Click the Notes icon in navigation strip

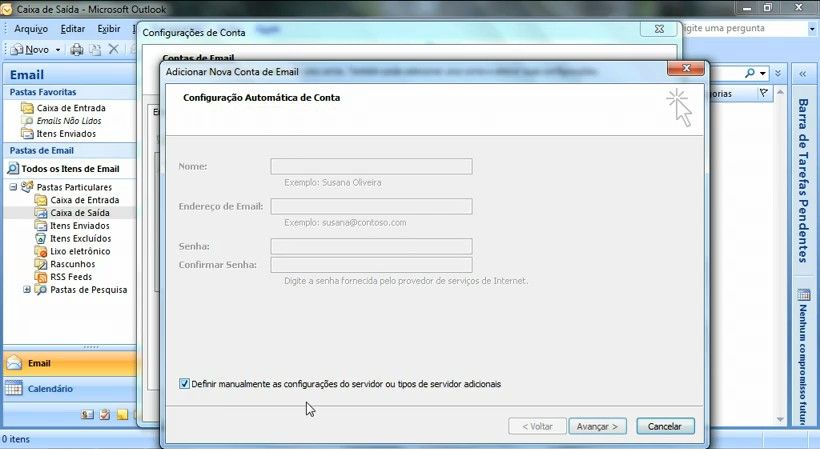121,415
